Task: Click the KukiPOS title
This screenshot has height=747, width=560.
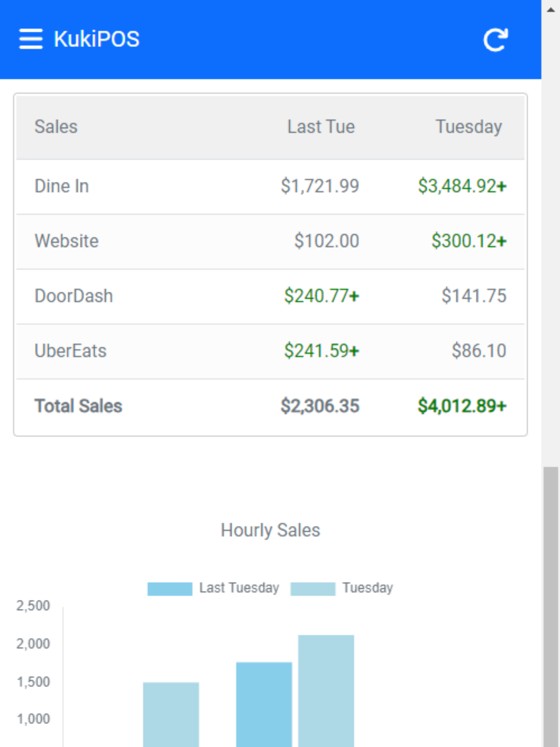Action: click(x=97, y=39)
